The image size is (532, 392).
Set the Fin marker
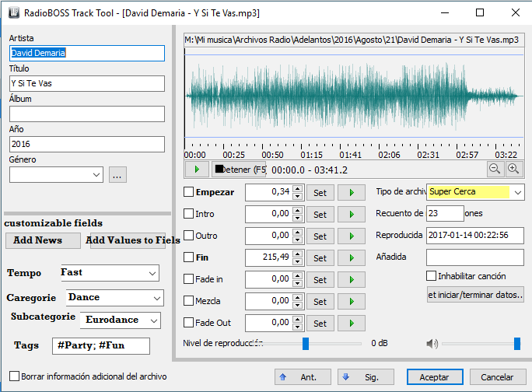pyautogui.click(x=320, y=258)
